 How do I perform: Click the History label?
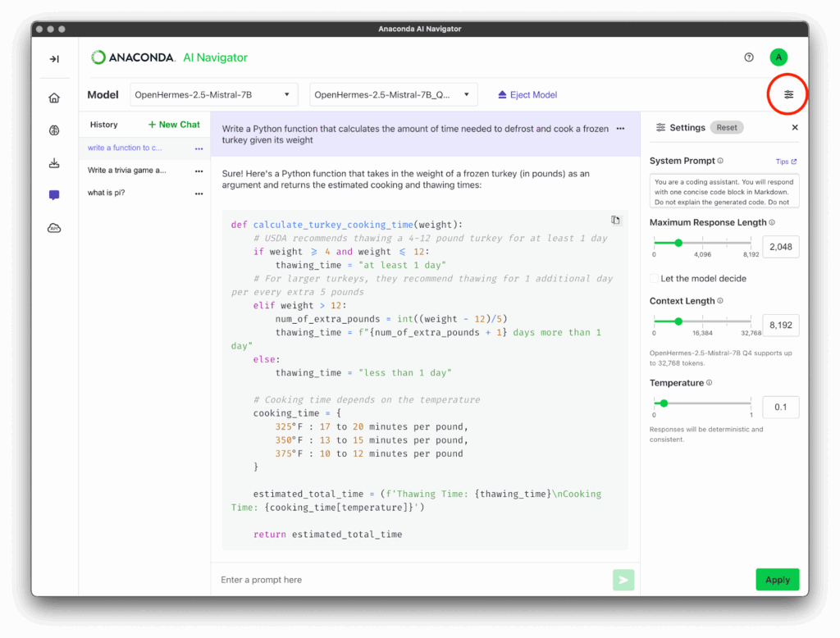(x=103, y=125)
